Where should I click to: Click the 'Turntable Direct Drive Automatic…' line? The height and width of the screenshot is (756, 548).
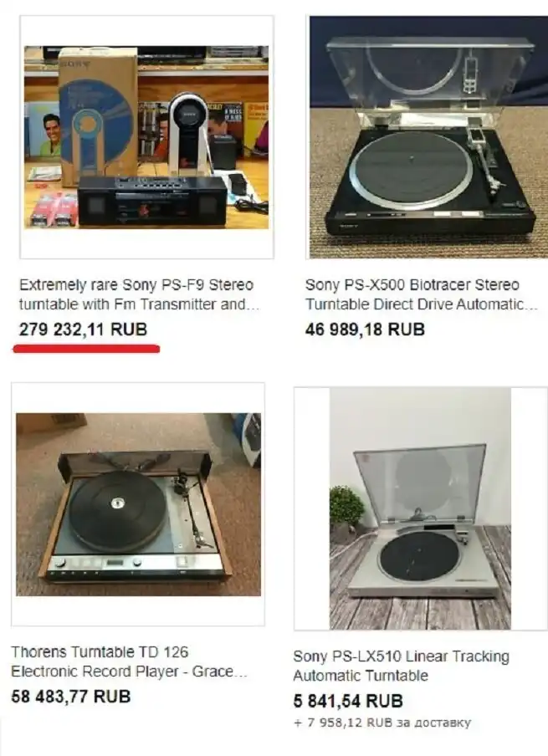click(421, 304)
